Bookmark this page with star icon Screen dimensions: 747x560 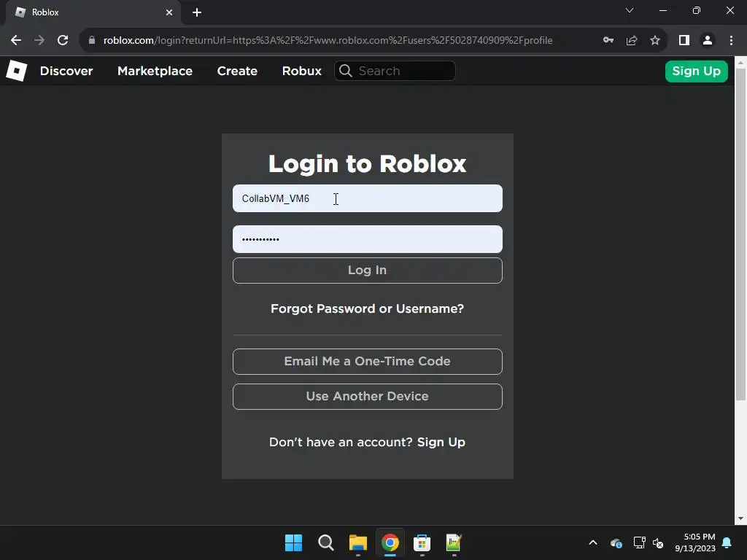point(655,41)
